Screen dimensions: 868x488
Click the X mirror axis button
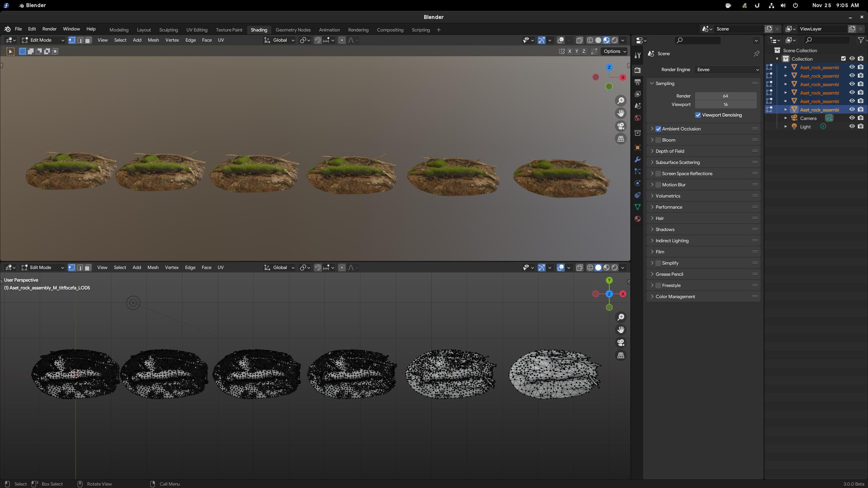tap(570, 52)
